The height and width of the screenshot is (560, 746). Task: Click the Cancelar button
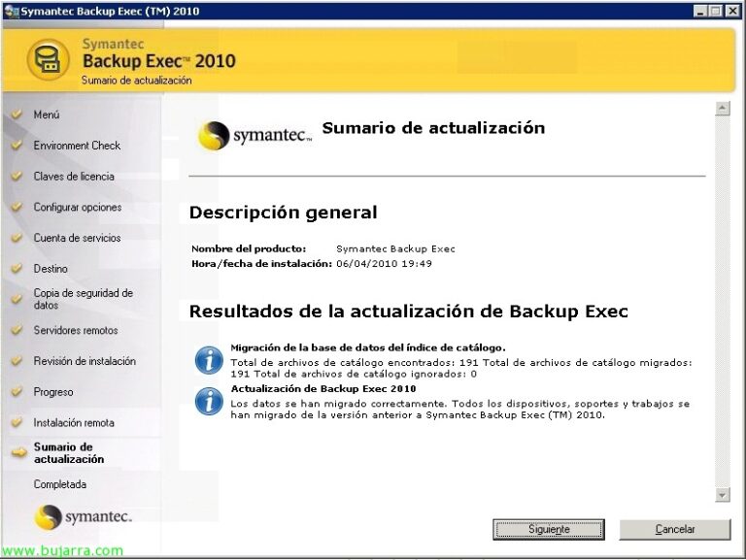pyautogui.click(x=675, y=529)
